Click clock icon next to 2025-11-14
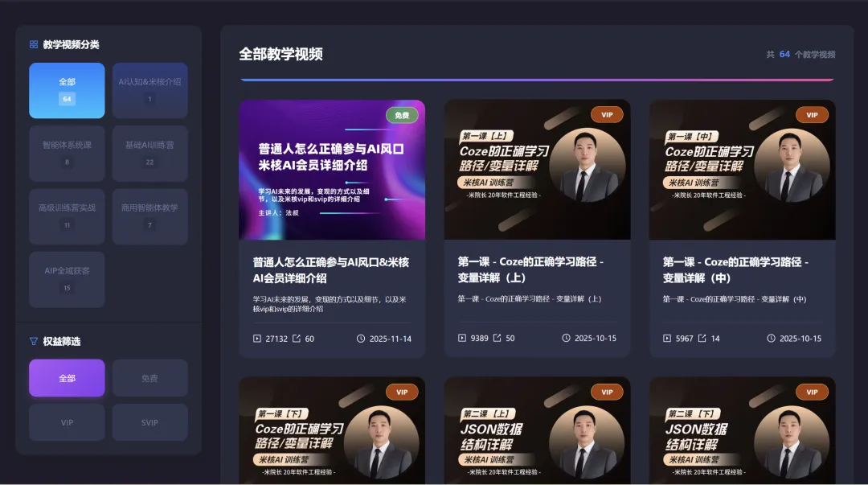The width and height of the screenshot is (868, 485). coord(361,338)
